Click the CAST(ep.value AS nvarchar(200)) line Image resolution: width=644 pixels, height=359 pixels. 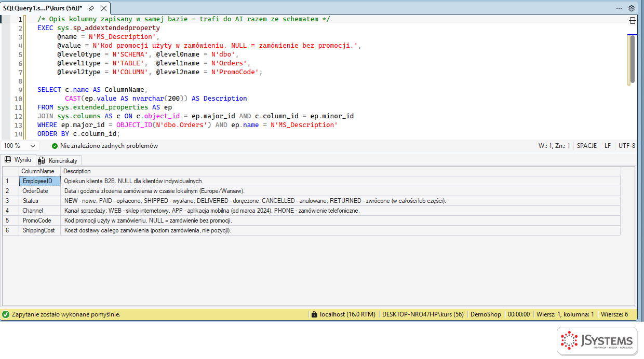(x=156, y=99)
